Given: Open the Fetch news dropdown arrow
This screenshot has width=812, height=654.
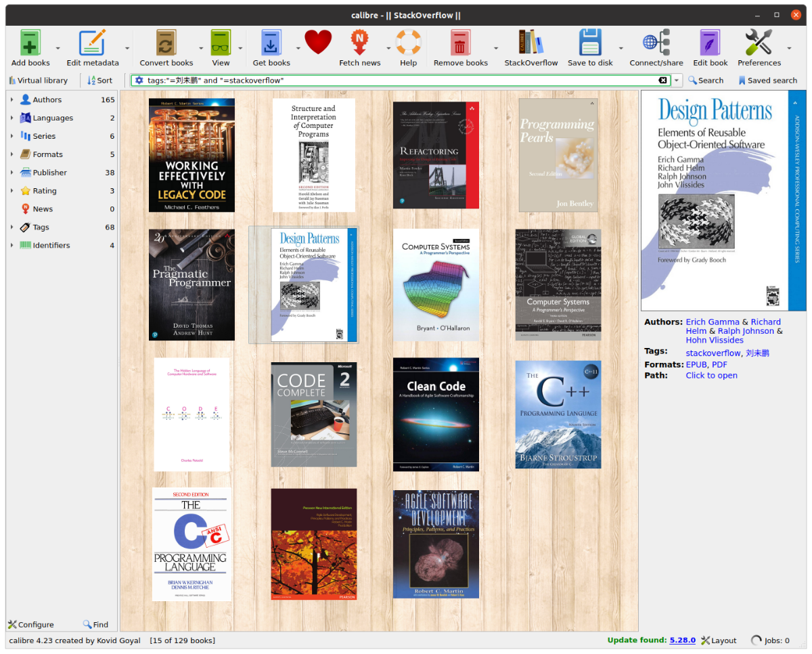Looking at the screenshot, I should 388,48.
